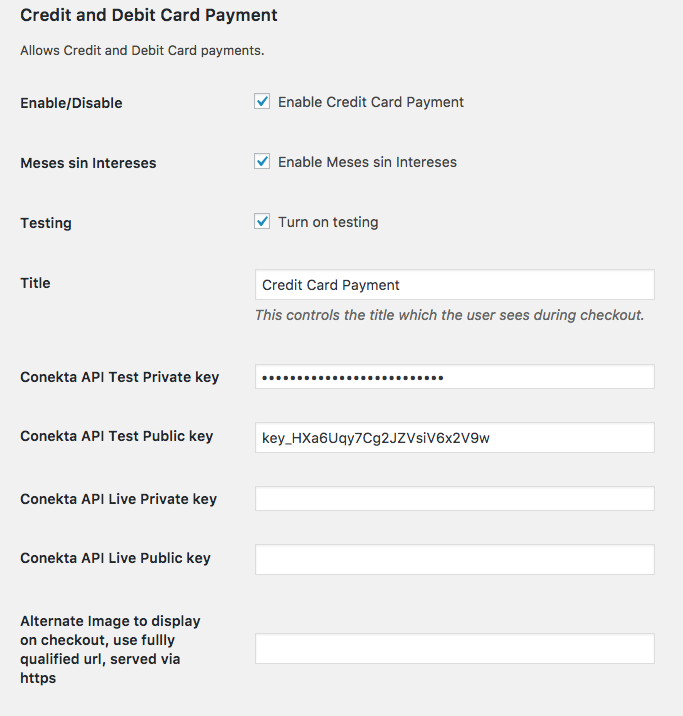Uncheck the Enable Meses sin Intereses checkbox
The width and height of the screenshot is (683, 716).
click(x=262, y=162)
